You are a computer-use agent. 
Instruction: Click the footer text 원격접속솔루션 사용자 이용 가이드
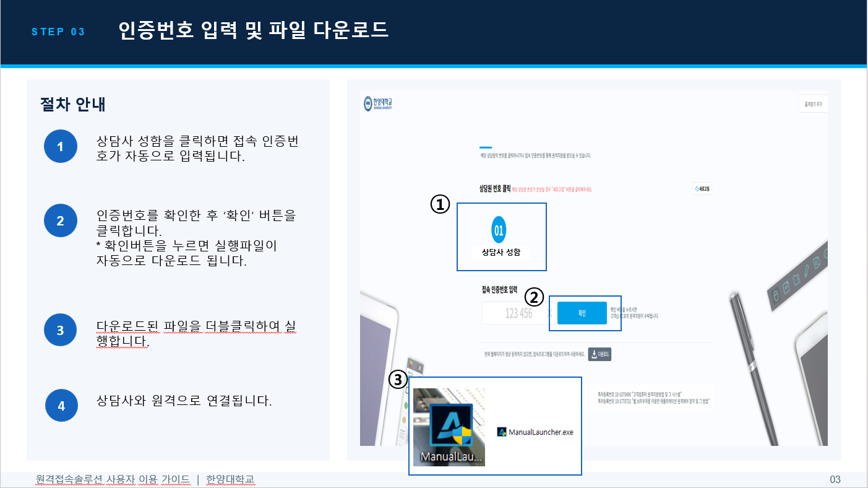tap(113, 479)
